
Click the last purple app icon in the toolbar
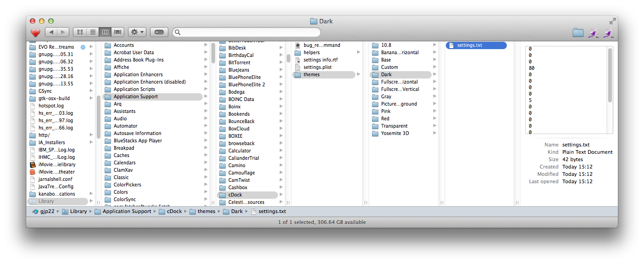coord(608,33)
